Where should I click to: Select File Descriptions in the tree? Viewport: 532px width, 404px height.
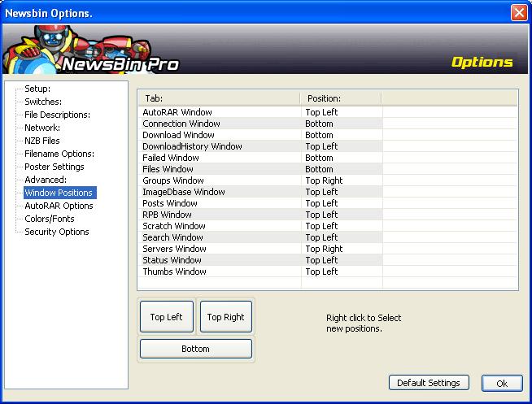[57, 115]
